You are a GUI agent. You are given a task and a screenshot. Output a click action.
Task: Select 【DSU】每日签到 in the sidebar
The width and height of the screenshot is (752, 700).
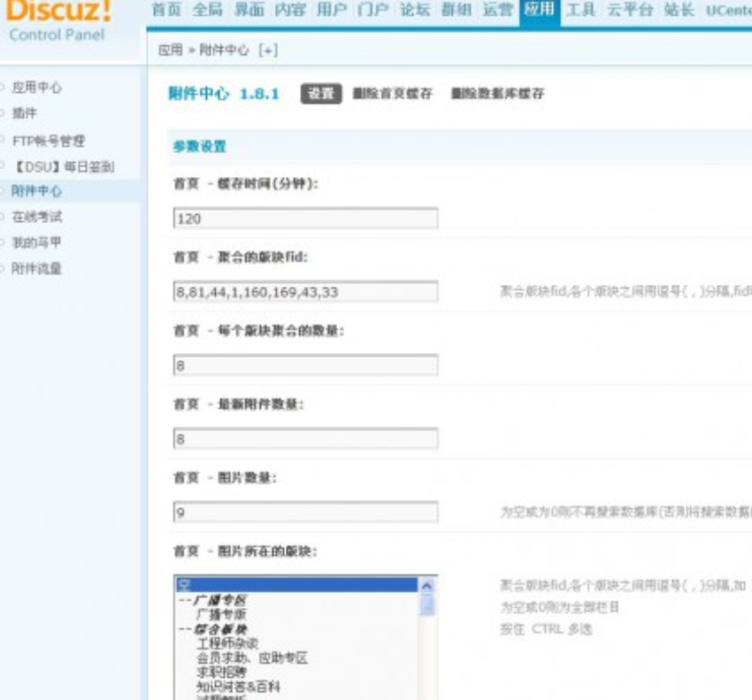pyautogui.click(x=63, y=166)
